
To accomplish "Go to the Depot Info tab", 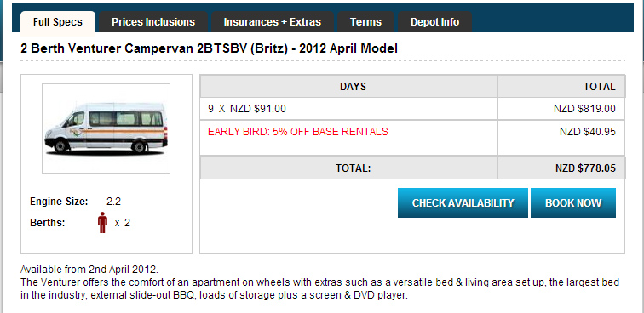I will (434, 22).
